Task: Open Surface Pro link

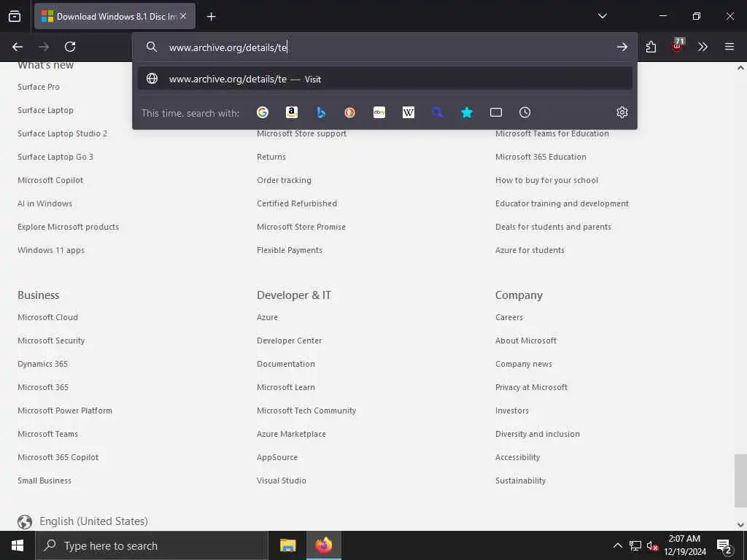Action: 39,87
